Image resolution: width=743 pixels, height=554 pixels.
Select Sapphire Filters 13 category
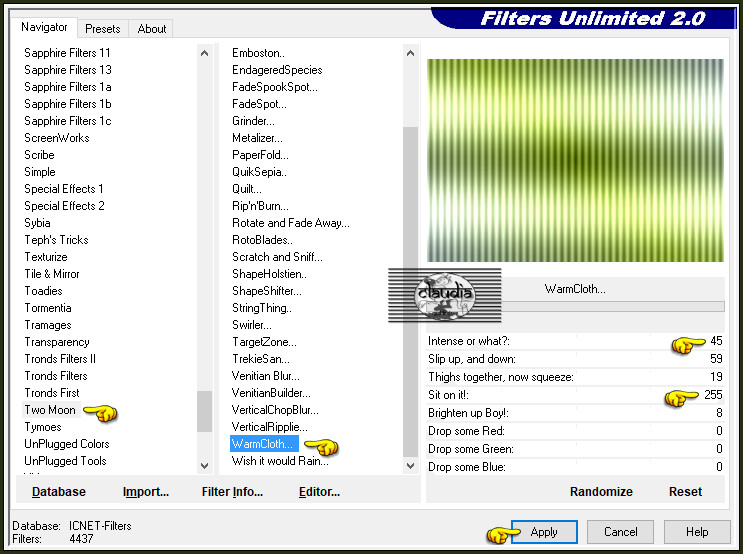(x=68, y=70)
